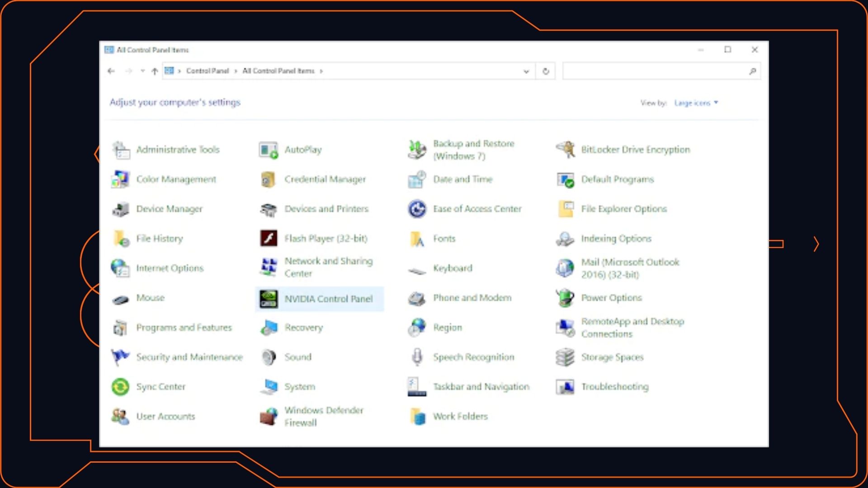Open the Power Options icon

(565, 298)
